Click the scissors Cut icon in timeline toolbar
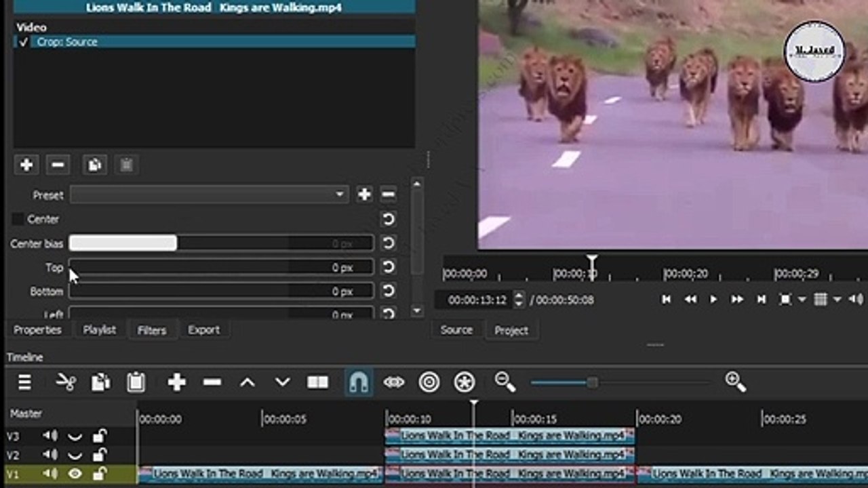Image resolution: width=868 pixels, height=488 pixels. click(65, 383)
